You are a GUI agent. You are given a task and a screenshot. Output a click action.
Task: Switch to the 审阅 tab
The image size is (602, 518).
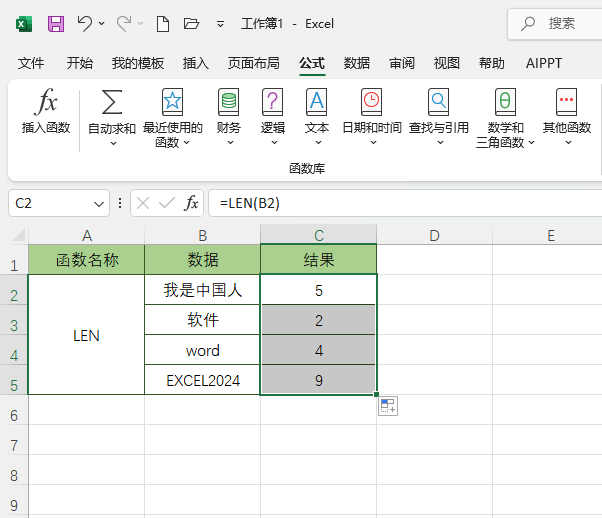coord(402,63)
